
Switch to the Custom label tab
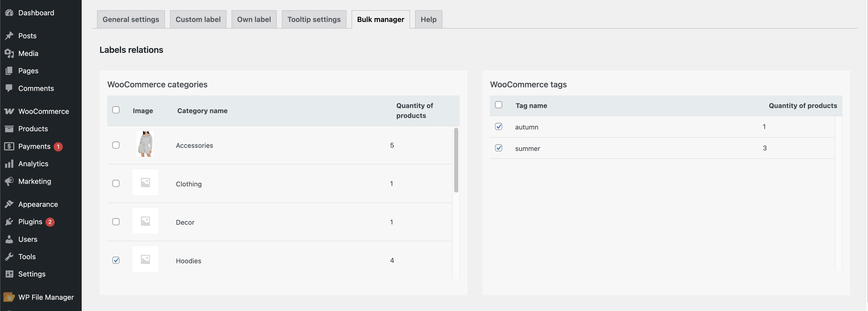198,20
